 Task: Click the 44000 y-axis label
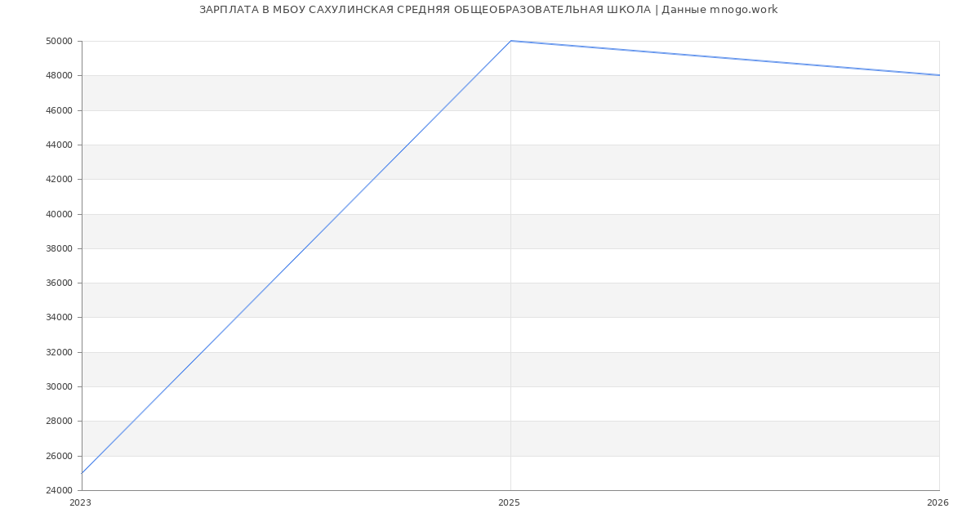(x=60, y=145)
